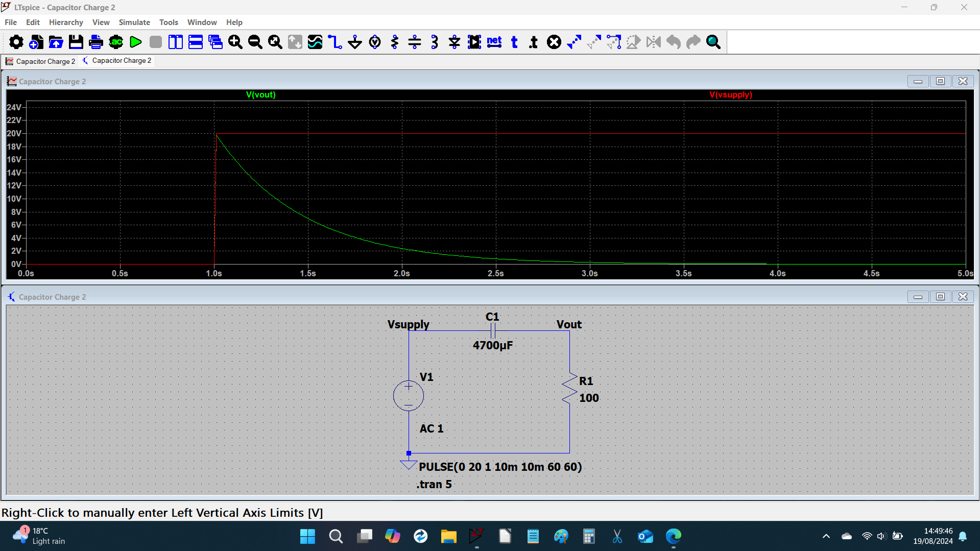The image size is (980, 551).
Task: Zoom in with magnifier plus icon
Action: pos(235,42)
